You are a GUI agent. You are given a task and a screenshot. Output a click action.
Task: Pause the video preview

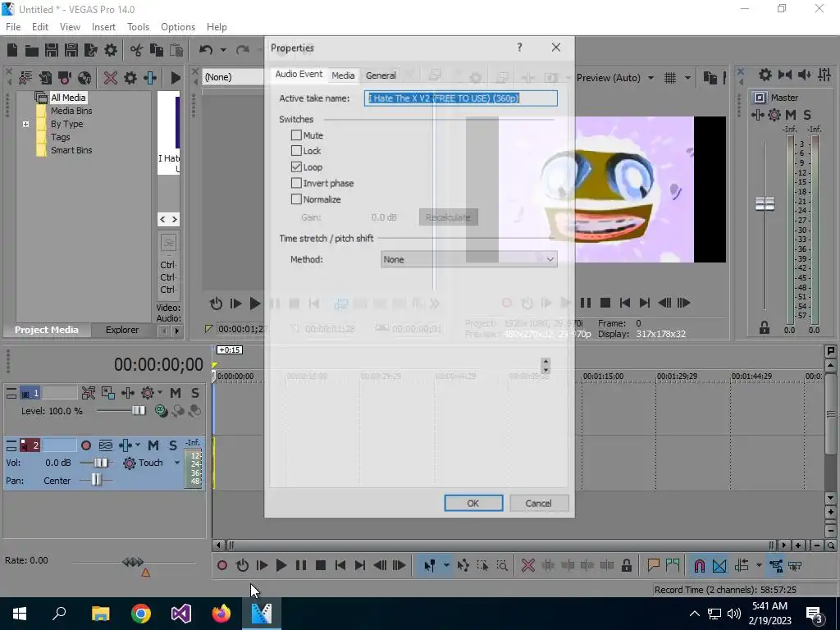[x=586, y=304]
